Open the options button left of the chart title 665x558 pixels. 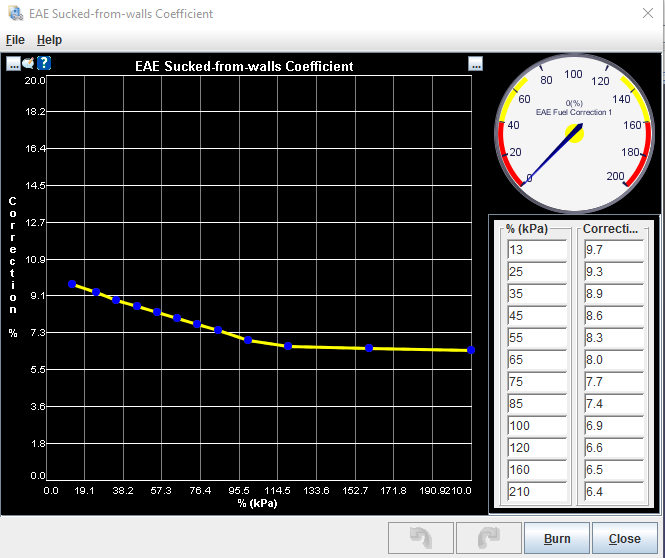13,63
